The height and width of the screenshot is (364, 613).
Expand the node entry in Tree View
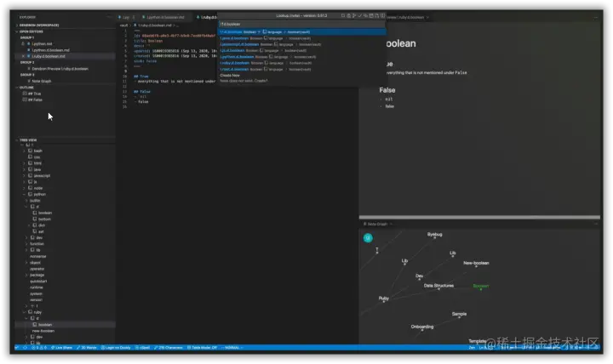click(x=24, y=188)
